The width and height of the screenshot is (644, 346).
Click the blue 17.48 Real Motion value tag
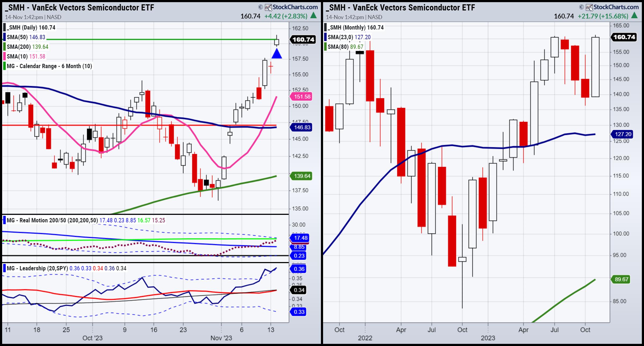300,238
